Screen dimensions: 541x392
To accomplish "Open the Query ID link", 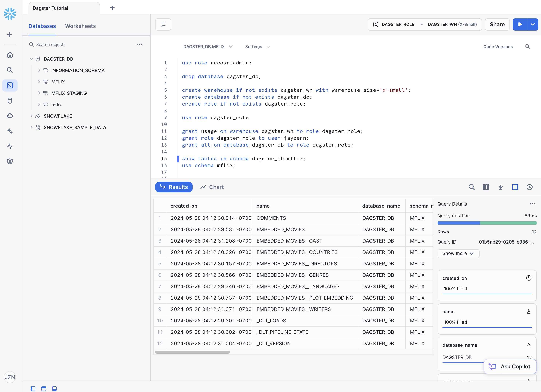I will click(x=506, y=242).
